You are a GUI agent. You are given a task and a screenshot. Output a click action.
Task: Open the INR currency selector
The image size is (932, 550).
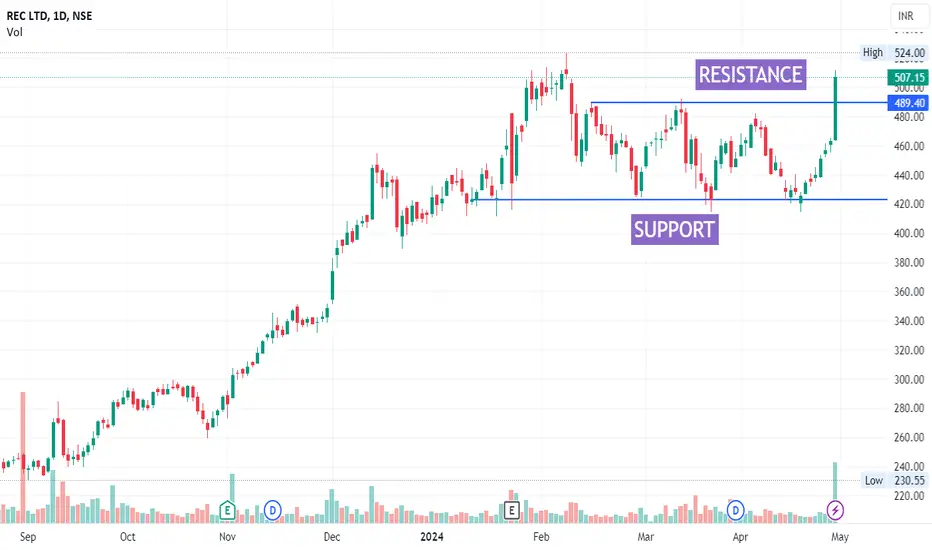click(x=906, y=16)
